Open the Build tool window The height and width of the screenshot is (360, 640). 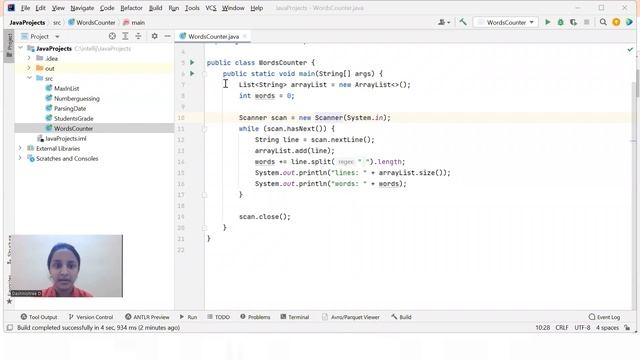coord(401,317)
